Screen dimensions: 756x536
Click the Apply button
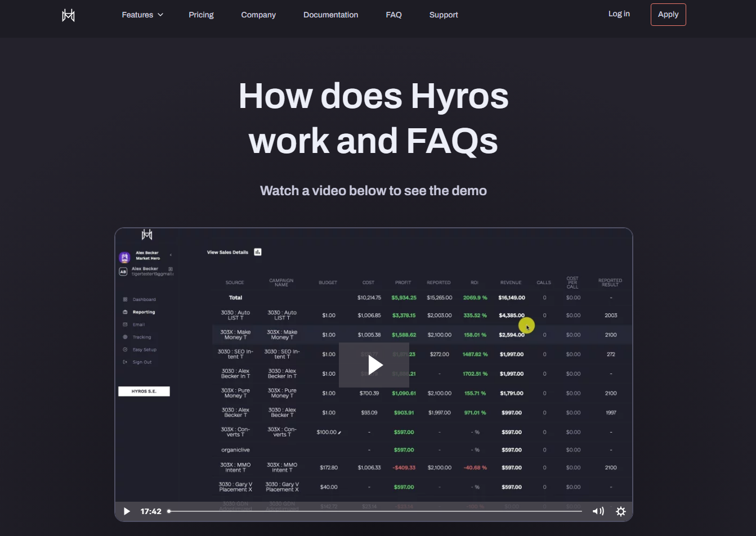[x=668, y=15]
